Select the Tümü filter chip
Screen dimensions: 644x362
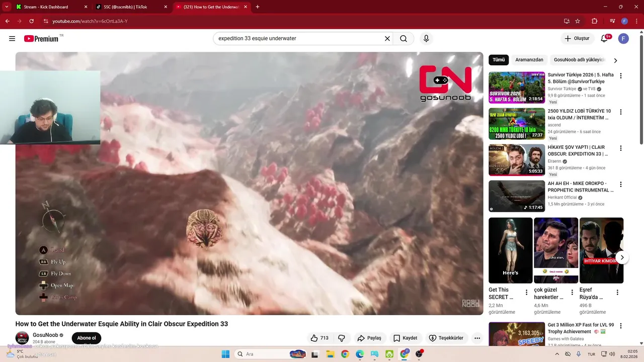pos(499,60)
